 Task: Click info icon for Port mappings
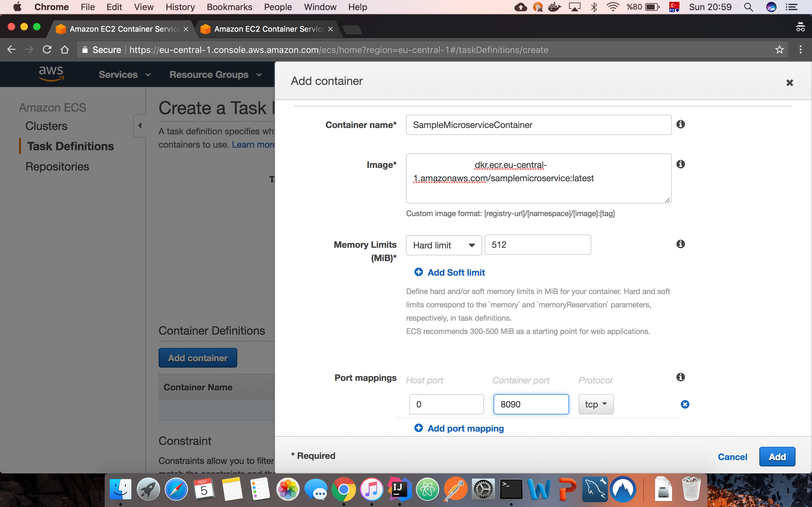tap(680, 377)
